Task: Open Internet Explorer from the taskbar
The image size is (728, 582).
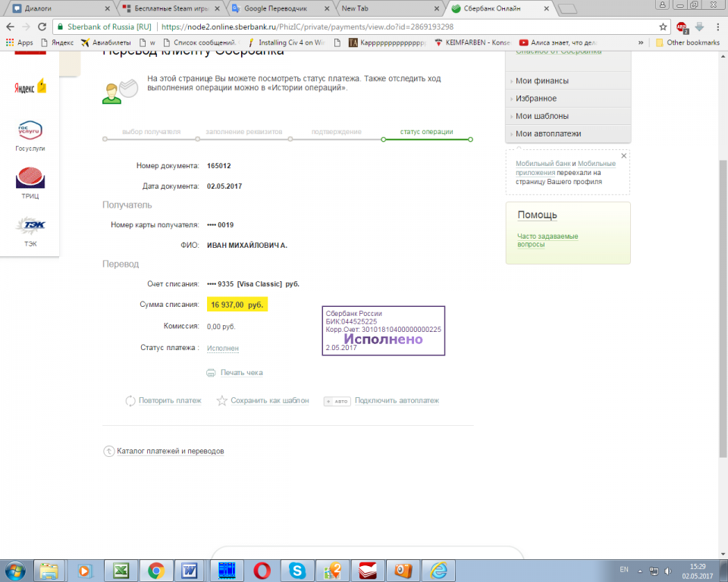Action: pos(438,571)
